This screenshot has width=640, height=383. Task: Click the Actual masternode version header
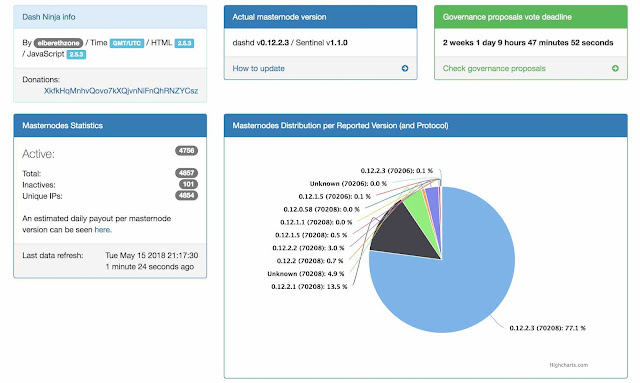[320, 17]
